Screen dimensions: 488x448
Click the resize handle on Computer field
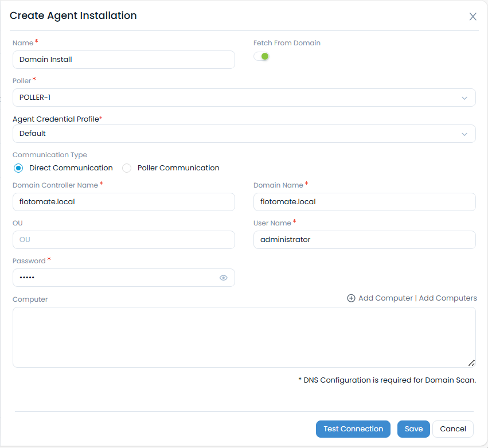point(471,363)
